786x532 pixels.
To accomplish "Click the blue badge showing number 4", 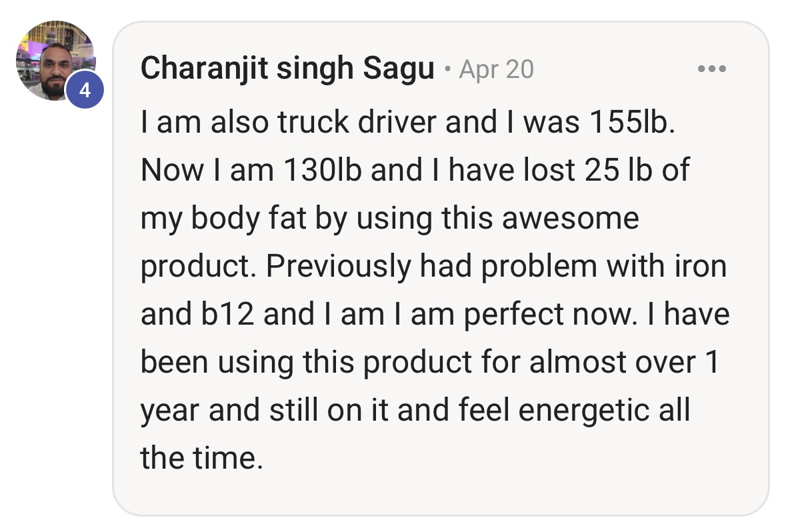I will [84, 89].
